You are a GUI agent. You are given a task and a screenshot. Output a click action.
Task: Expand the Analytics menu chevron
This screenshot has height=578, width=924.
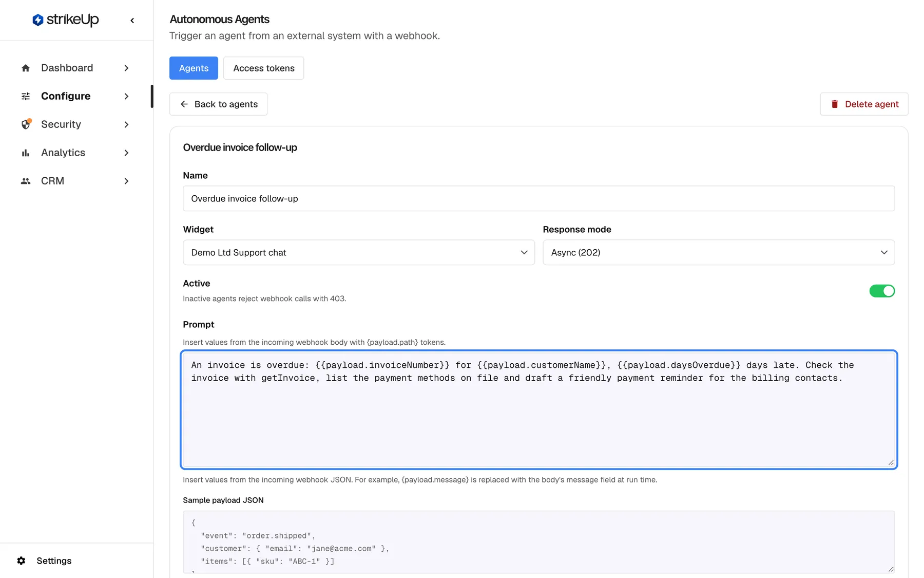pos(126,153)
